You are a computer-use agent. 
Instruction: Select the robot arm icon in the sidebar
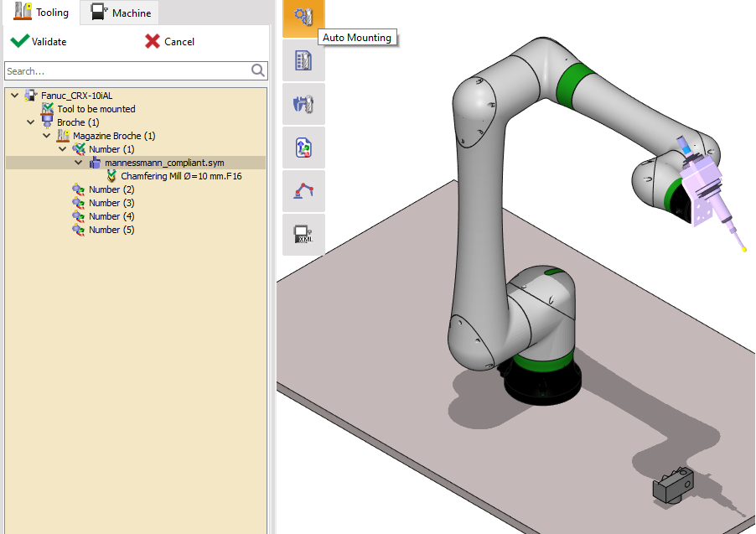303,191
